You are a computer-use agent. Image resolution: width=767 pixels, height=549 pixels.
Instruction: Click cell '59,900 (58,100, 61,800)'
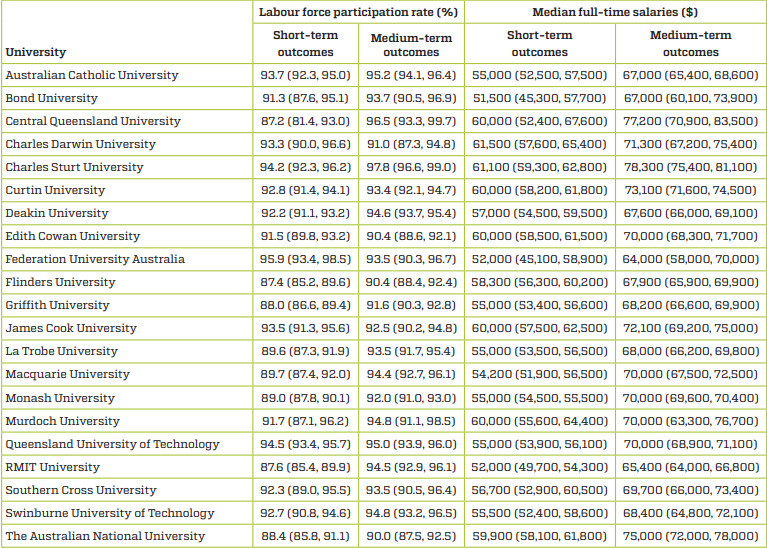pyautogui.click(x=540, y=536)
